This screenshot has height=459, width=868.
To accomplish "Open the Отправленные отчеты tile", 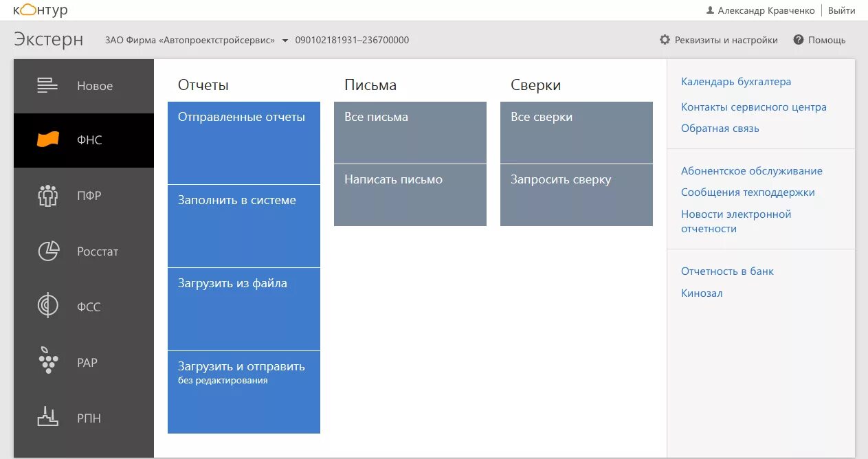I will pos(244,143).
